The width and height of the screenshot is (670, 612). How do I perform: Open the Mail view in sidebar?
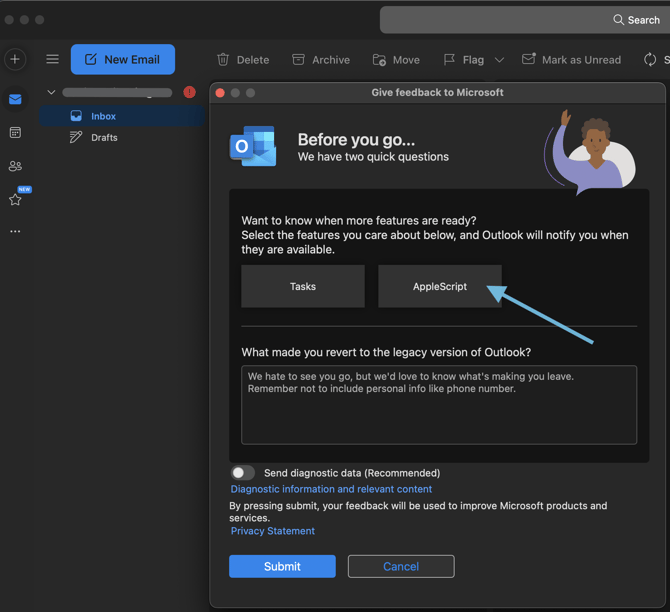point(15,99)
